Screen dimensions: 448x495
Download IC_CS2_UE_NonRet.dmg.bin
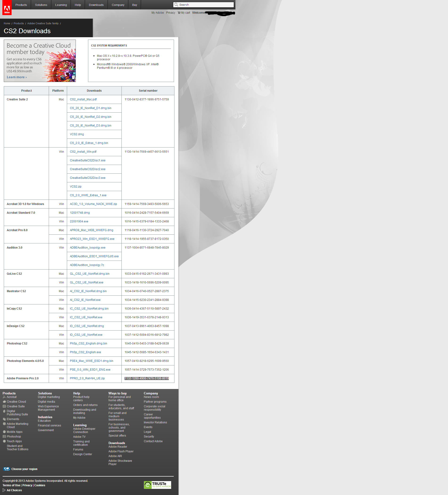[x=89, y=309]
